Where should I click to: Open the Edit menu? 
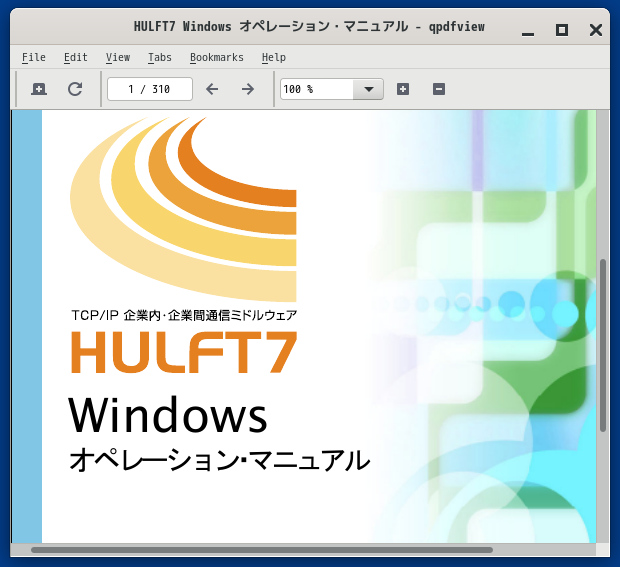pos(76,57)
